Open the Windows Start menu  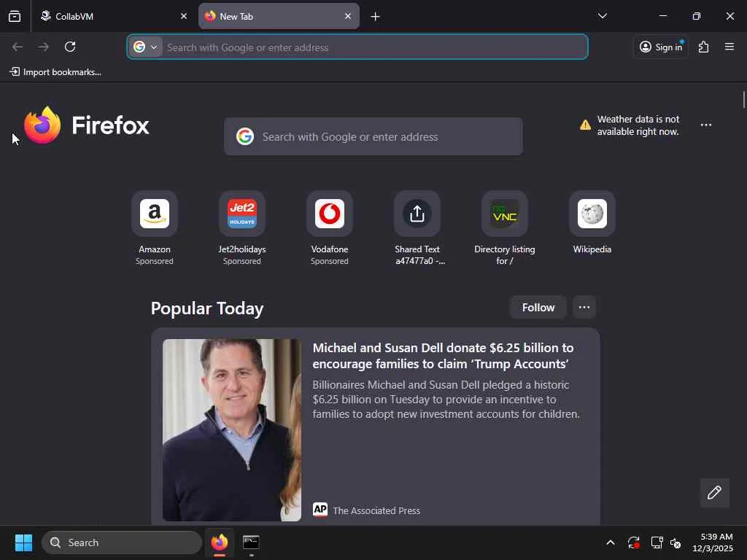23,542
